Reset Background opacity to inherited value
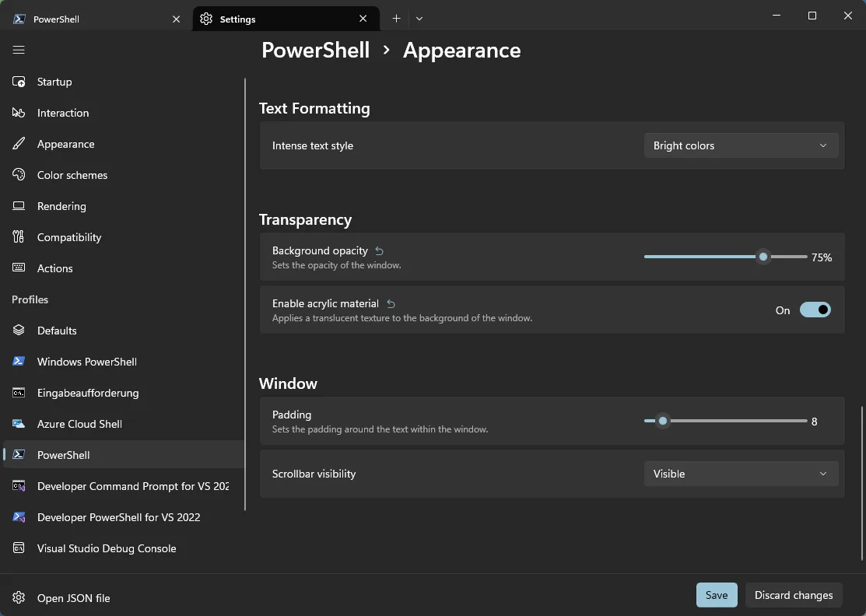Viewport: 866px width, 616px height. 380,251
